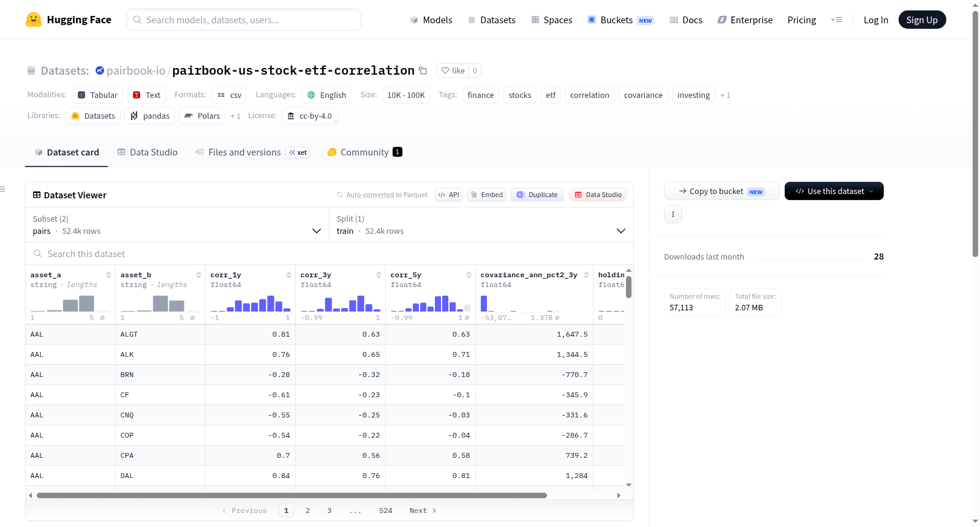This screenshot has width=980, height=527.
Task: Sort by covariance_ann_pct2_3y column icon
Action: (586, 275)
